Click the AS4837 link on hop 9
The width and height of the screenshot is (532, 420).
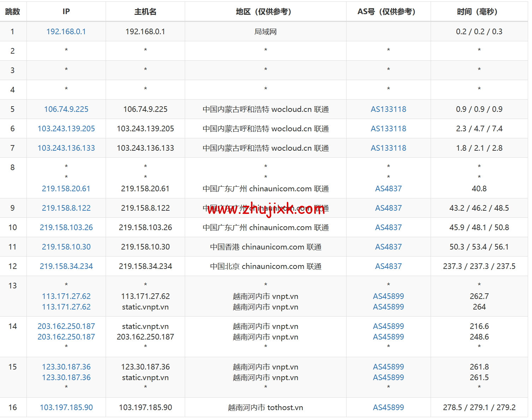pos(388,208)
